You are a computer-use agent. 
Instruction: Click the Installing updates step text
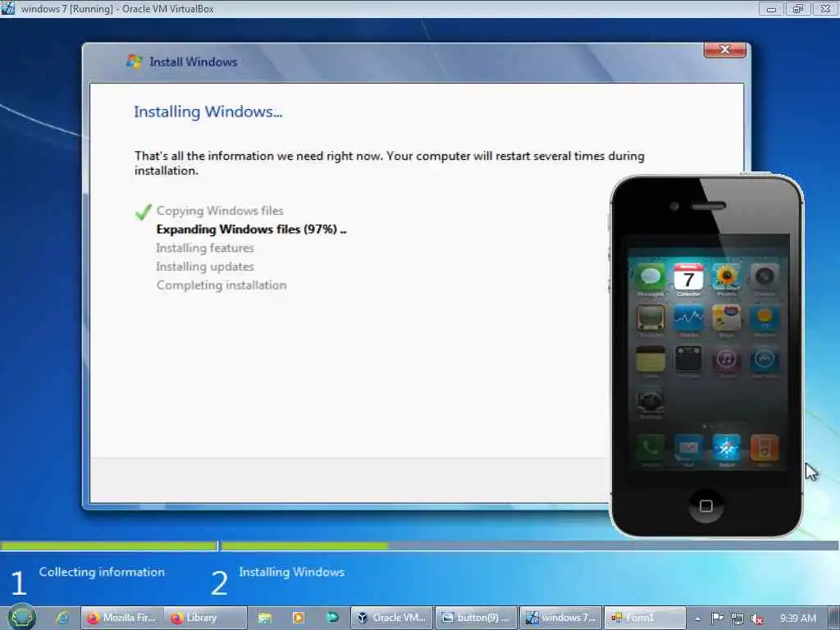click(x=205, y=267)
